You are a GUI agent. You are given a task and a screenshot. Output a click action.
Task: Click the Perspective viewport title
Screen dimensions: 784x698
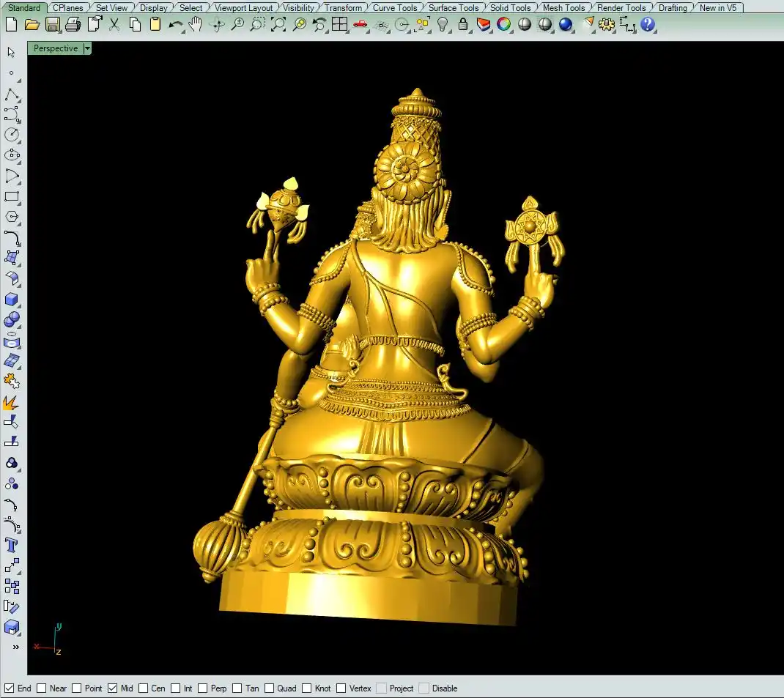click(x=56, y=48)
